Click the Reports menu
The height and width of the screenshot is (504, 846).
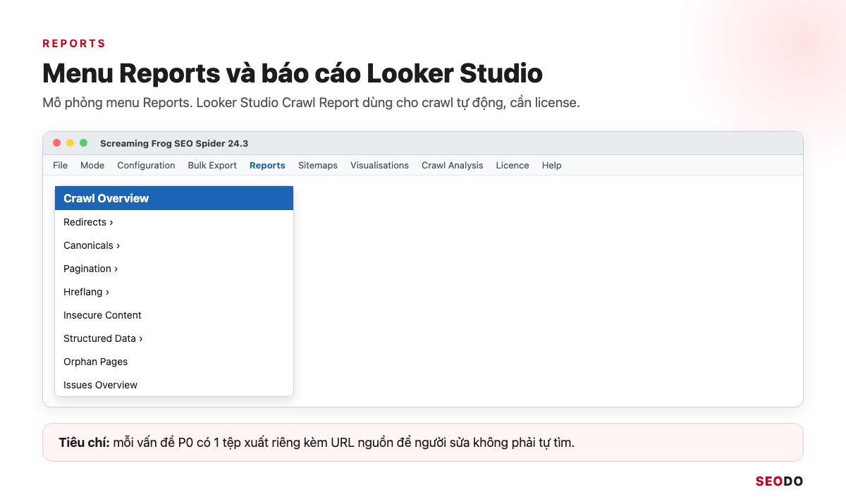coord(267,165)
